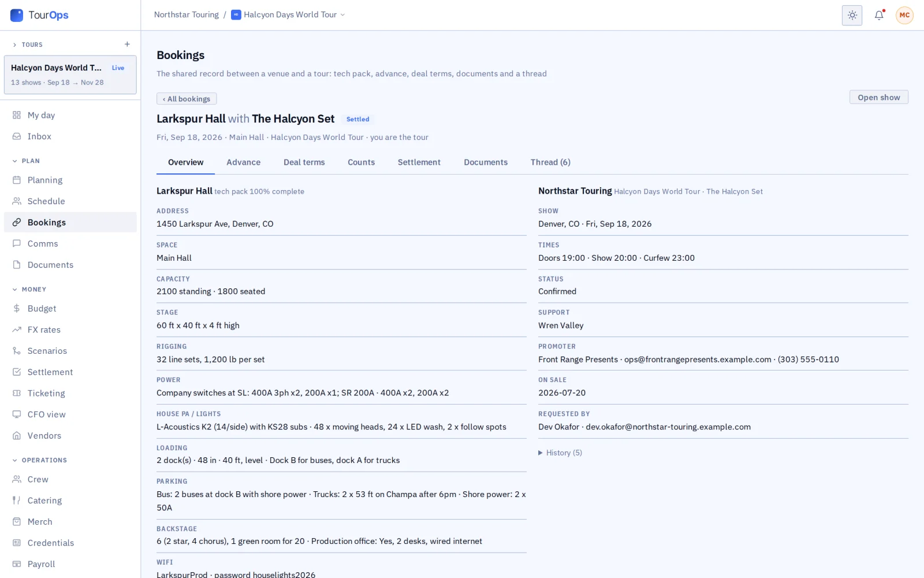This screenshot has width=924, height=578.
Task: Go back to All bookings
Action: [x=187, y=99]
